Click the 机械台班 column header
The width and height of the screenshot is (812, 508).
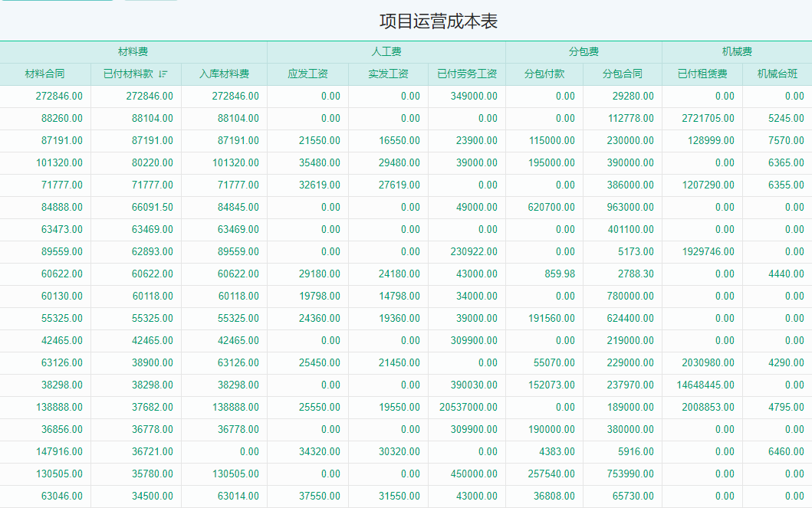tap(777, 74)
